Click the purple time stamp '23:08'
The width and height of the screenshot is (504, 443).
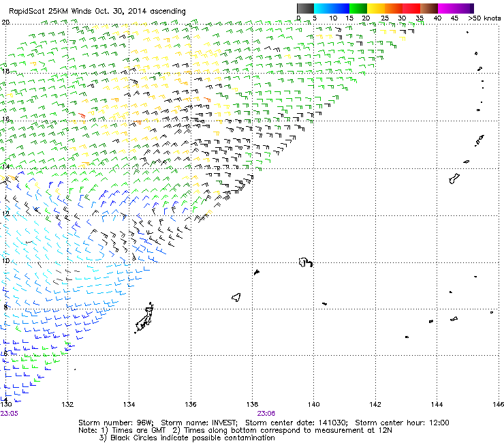click(266, 414)
